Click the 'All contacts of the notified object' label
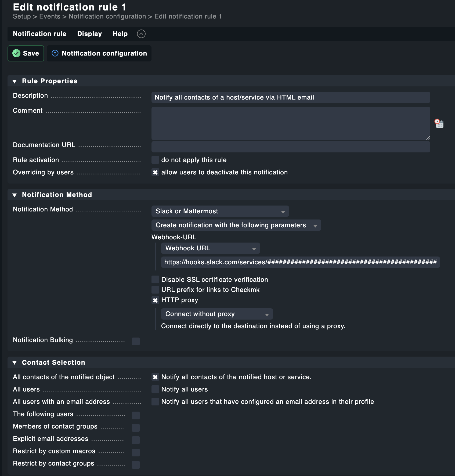455x476 pixels. pyautogui.click(x=64, y=377)
